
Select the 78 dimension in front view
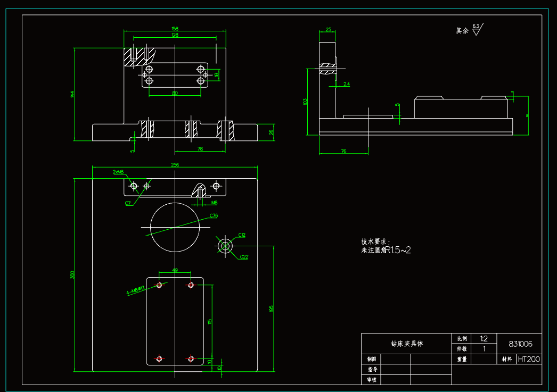200,149
